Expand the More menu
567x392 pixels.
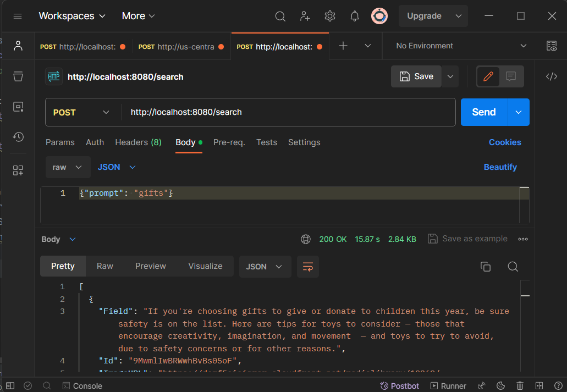(x=138, y=16)
